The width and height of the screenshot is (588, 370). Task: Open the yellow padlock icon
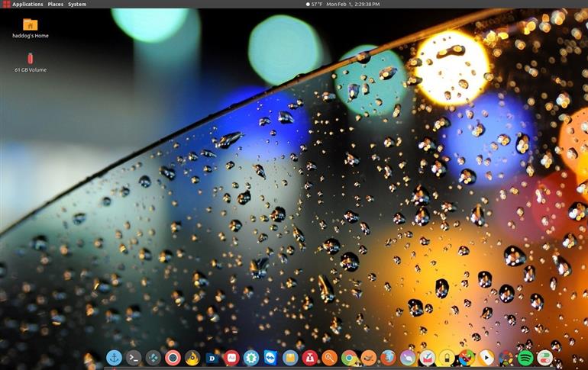click(447, 358)
